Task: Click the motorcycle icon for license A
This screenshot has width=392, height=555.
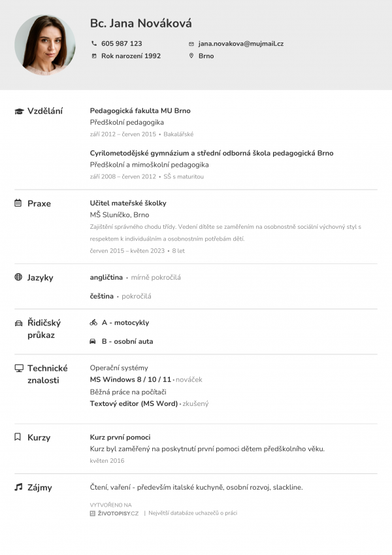Action: click(x=93, y=323)
